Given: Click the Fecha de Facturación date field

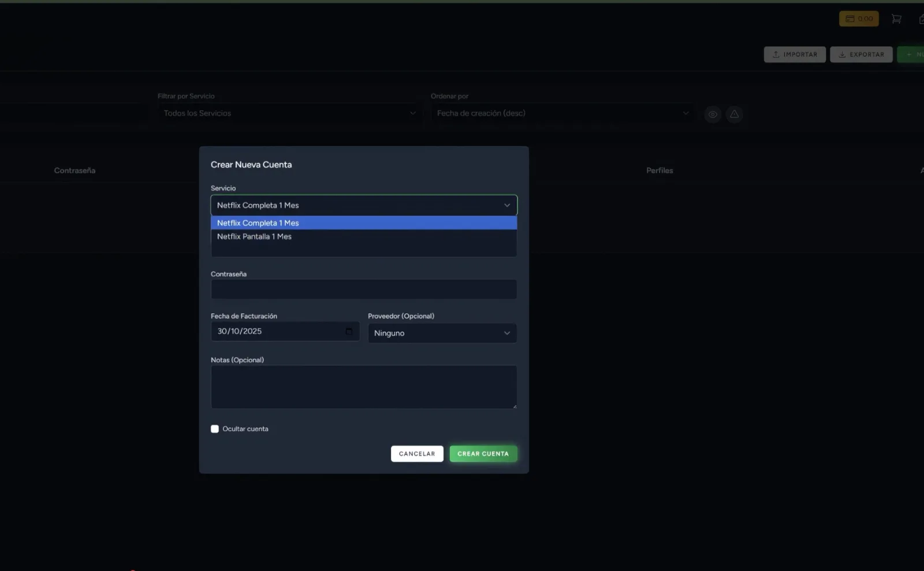Looking at the screenshot, I should [x=285, y=331].
